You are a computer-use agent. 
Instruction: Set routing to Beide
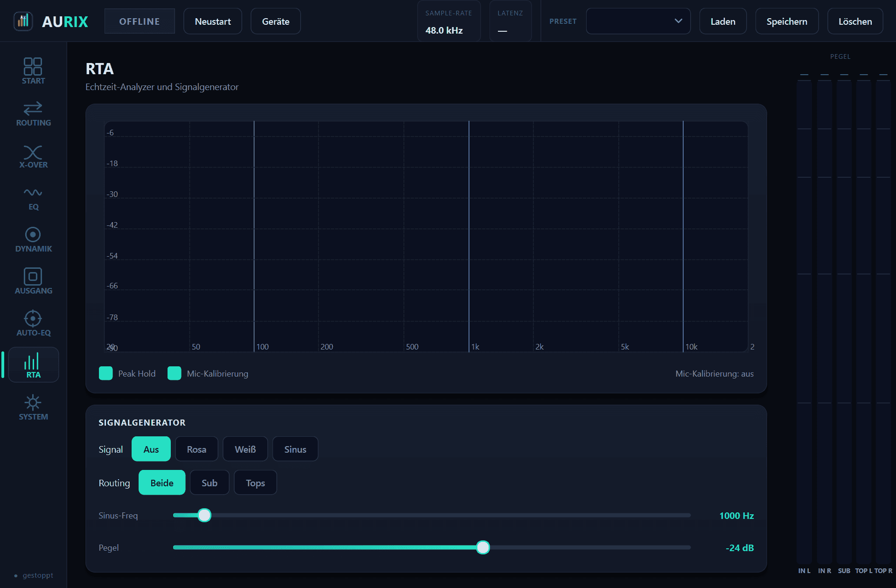pyautogui.click(x=162, y=483)
